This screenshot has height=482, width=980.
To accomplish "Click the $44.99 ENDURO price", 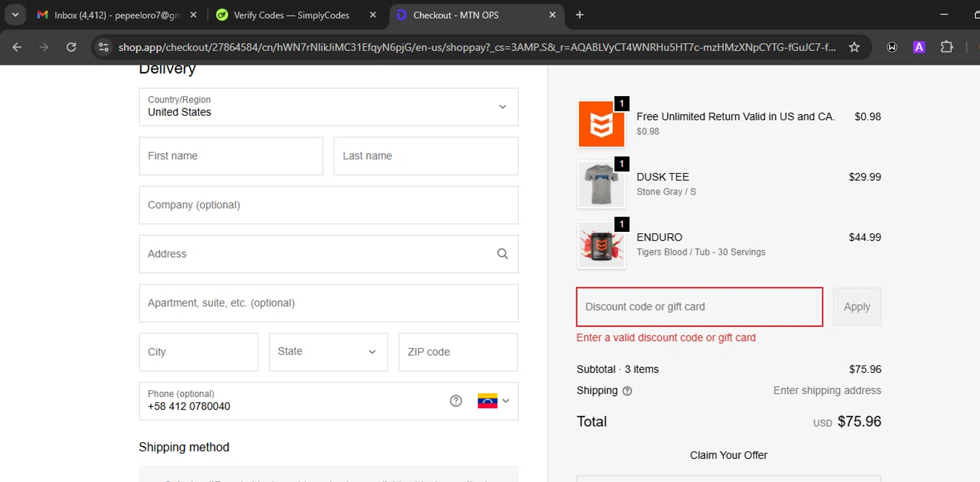I will point(865,237).
